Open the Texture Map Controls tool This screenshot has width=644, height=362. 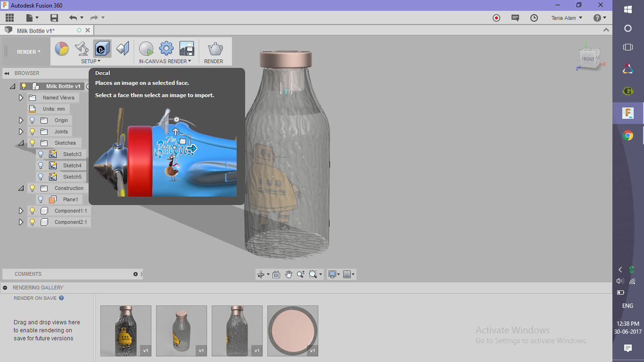click(123, 49)
